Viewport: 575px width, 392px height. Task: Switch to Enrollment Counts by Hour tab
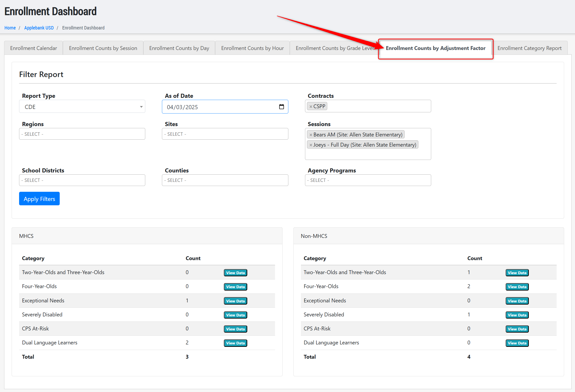[252, 48]
